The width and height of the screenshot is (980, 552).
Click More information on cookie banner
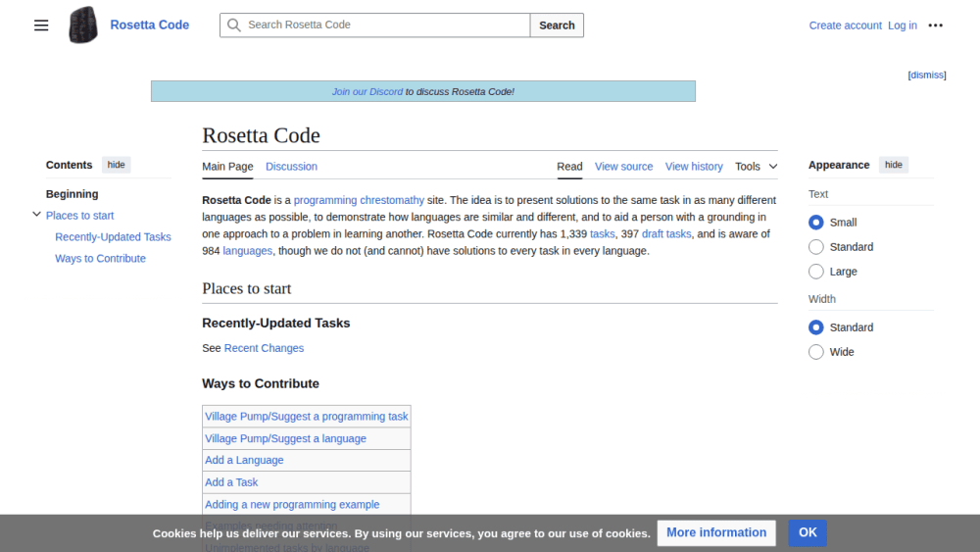[716, 532]
